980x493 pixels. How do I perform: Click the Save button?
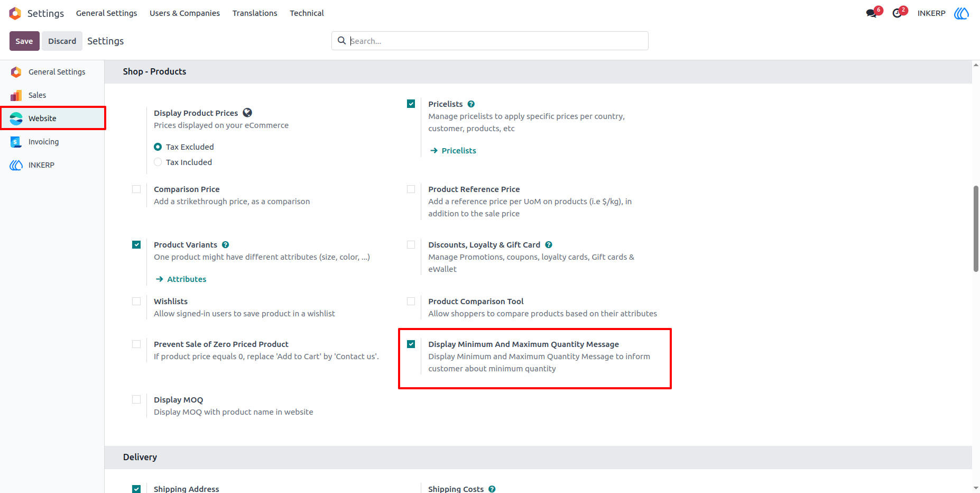coord(24,41)
